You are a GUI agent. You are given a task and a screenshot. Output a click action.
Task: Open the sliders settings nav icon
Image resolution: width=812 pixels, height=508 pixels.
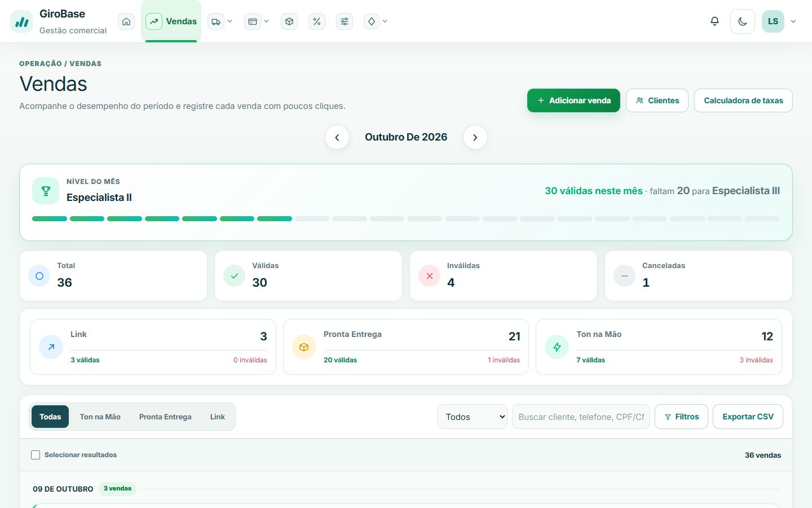345,21
